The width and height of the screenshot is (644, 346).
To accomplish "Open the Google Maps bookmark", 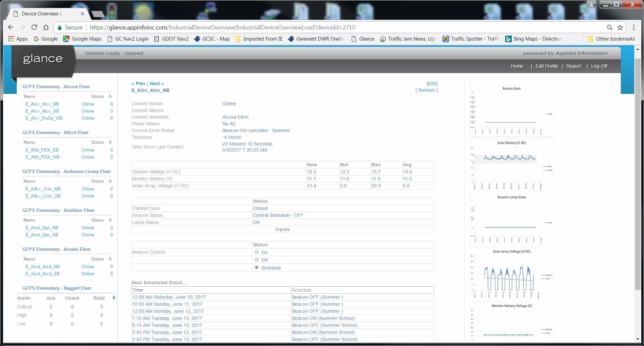I will pyautogui.click(x=82, y=39).
